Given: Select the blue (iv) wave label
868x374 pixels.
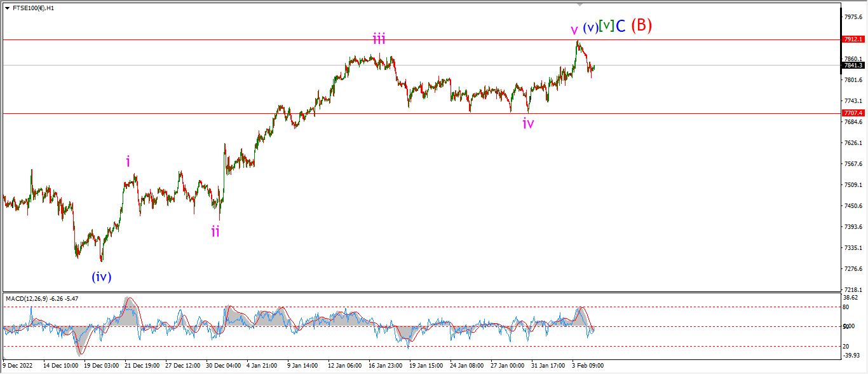Looking at the screenshot, I should [101, 277].
